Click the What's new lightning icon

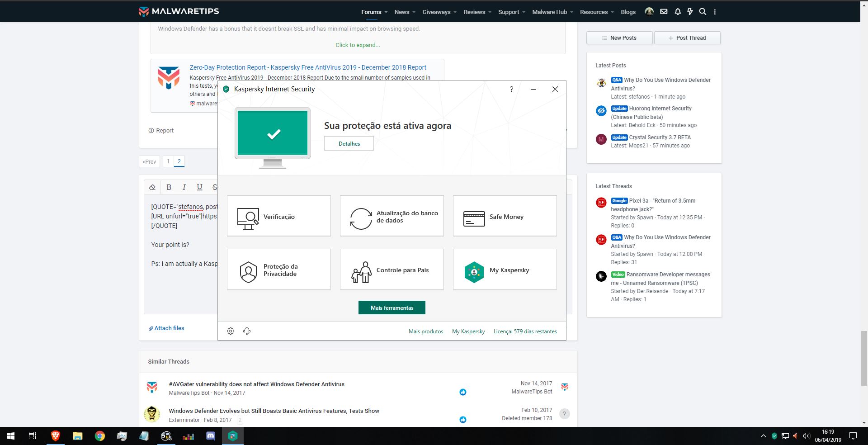pos(690,12)
